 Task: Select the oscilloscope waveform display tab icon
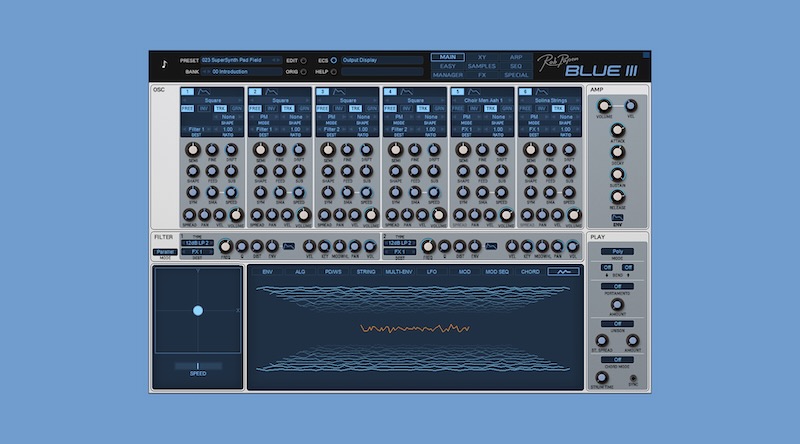(x=563, y=272)
